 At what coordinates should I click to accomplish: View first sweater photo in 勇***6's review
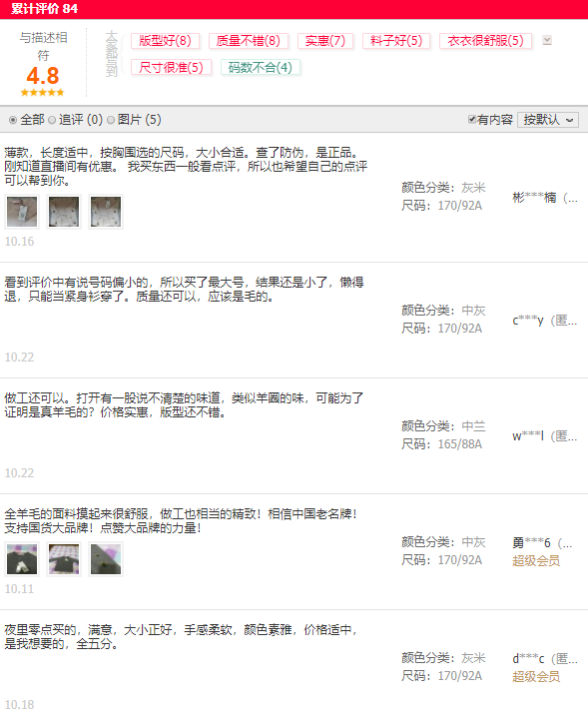[22, 559]
